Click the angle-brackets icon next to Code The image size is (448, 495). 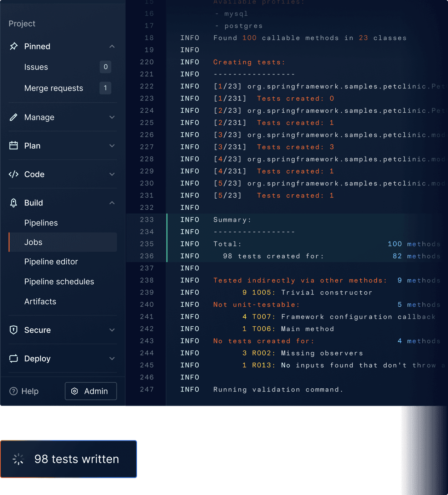14,174
